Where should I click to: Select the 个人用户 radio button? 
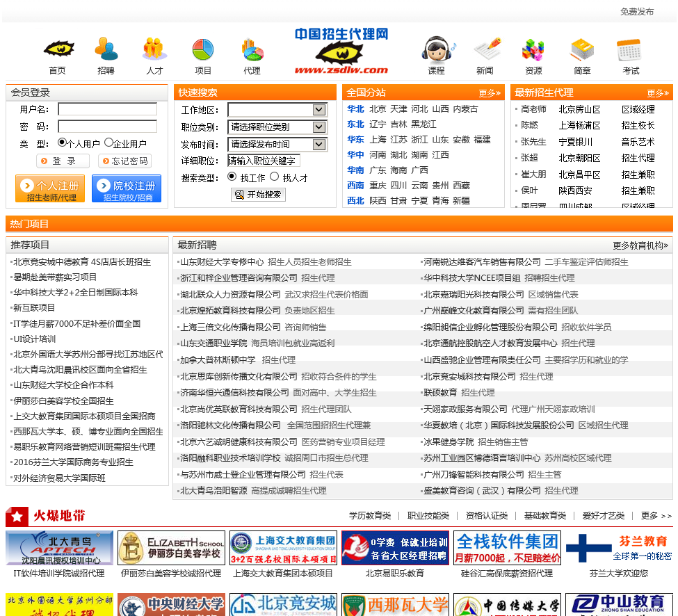(x=63, y=143)
